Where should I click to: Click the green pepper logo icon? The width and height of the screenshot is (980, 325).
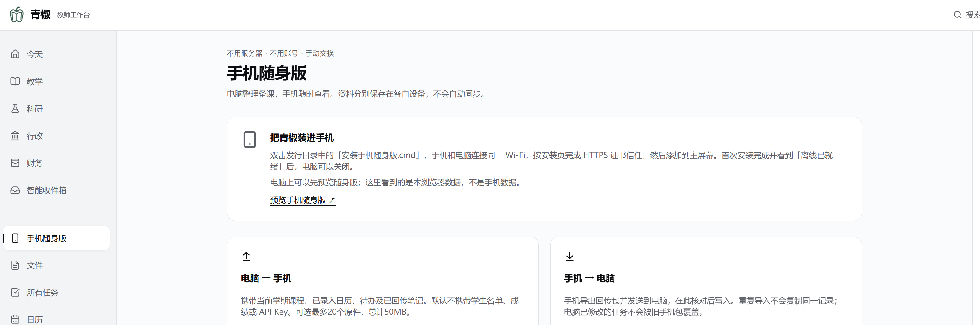[x=16, y=15]
